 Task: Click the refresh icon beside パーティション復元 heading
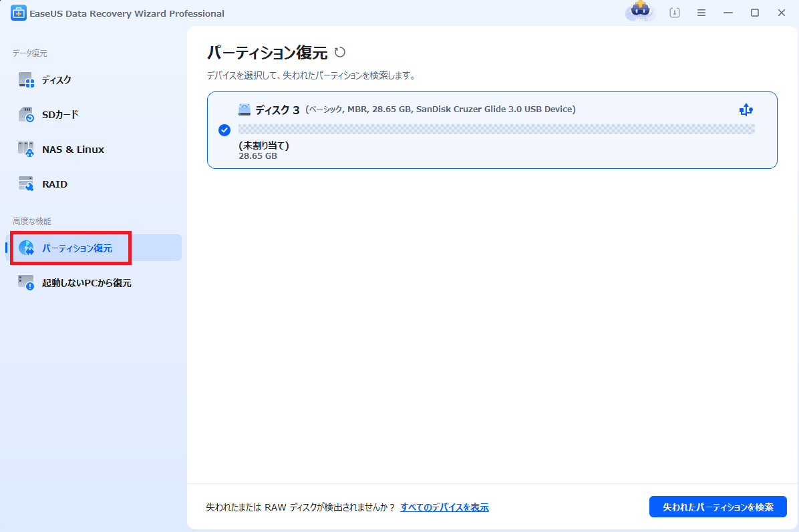[x=340, y=53]
